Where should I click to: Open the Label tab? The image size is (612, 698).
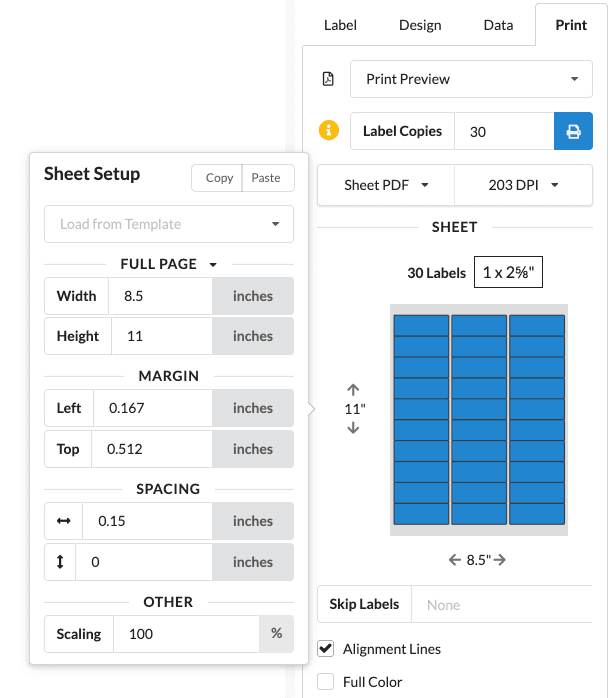340,25
